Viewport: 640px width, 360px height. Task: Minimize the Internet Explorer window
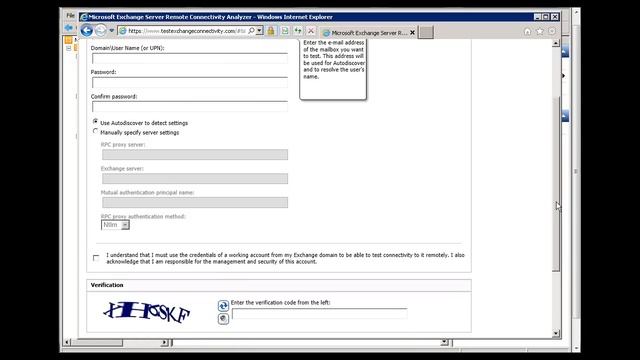pos(538,17)
